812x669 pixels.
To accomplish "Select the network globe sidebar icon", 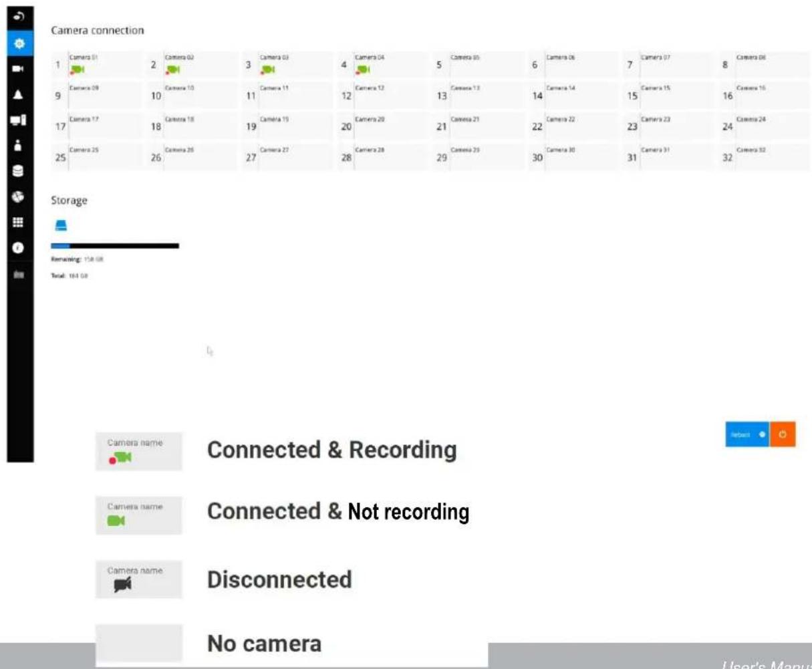I will tap(19, 197).
